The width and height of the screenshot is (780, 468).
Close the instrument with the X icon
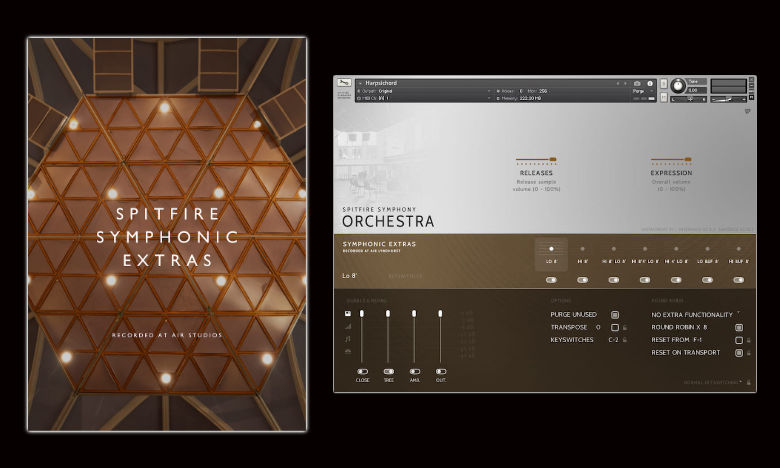[751, 79]
